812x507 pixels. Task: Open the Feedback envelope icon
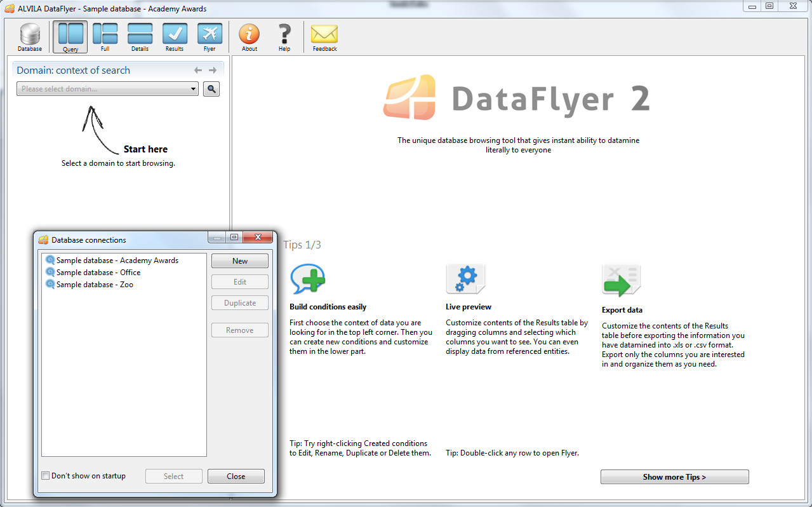(324, 37)
